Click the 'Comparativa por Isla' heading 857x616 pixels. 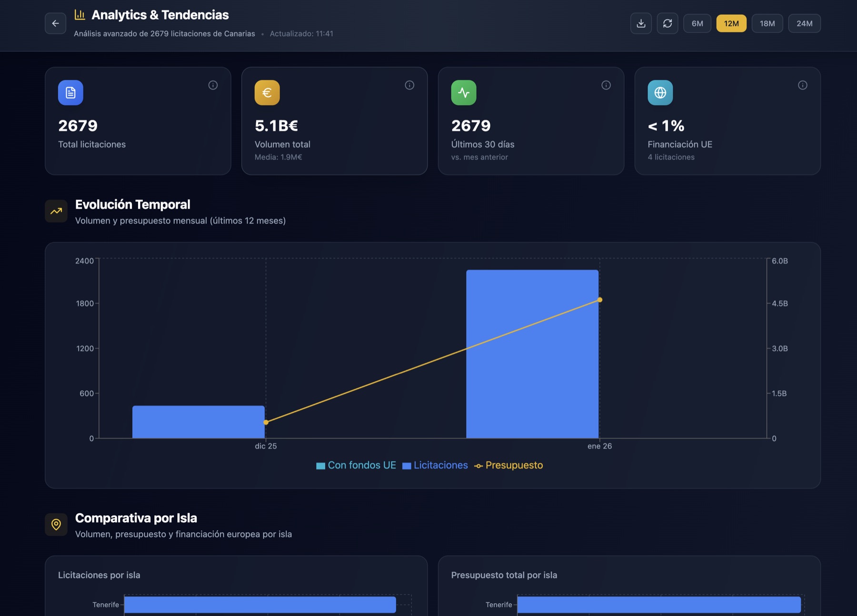click(x=136, y=518)
